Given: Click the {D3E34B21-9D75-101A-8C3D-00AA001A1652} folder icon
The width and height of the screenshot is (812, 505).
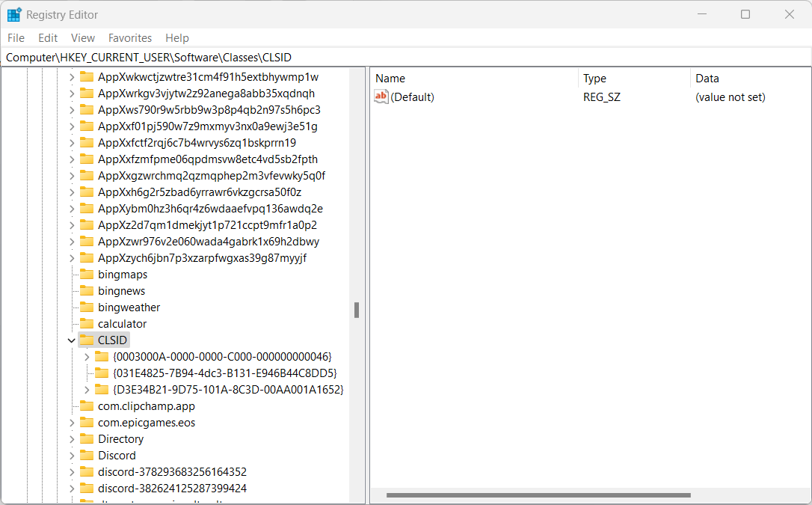Looking at the screenshot, I should (102, 389).
